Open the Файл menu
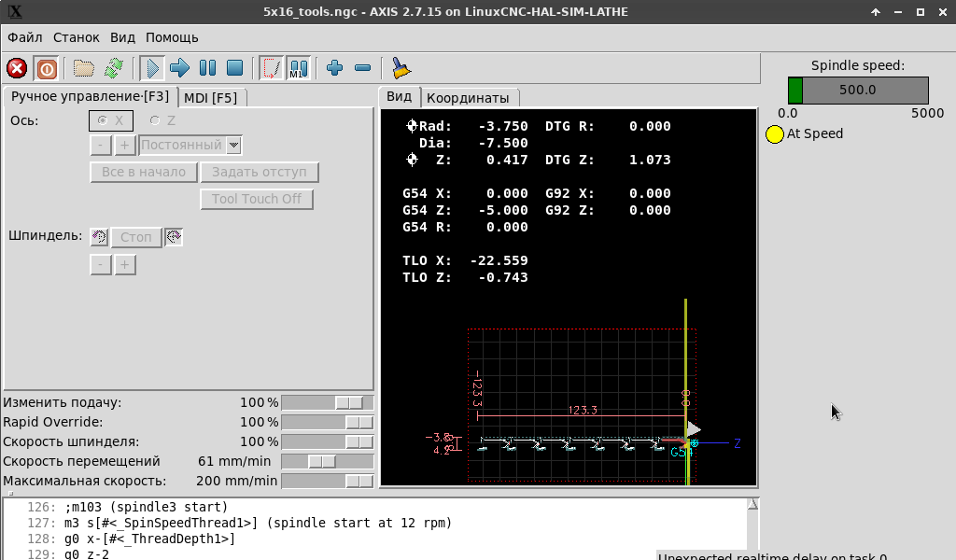This screenshot has width=956, height=560. [25, 37]
